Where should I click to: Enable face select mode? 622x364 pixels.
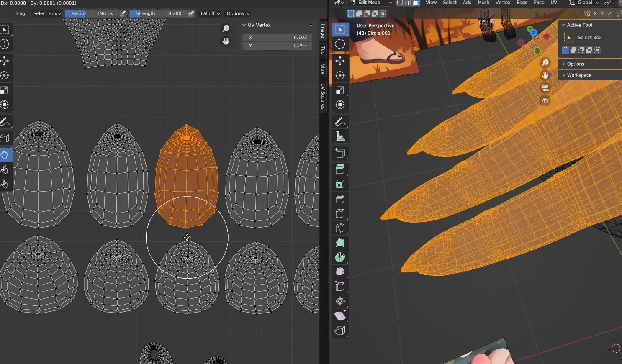[x=416, y=3]
